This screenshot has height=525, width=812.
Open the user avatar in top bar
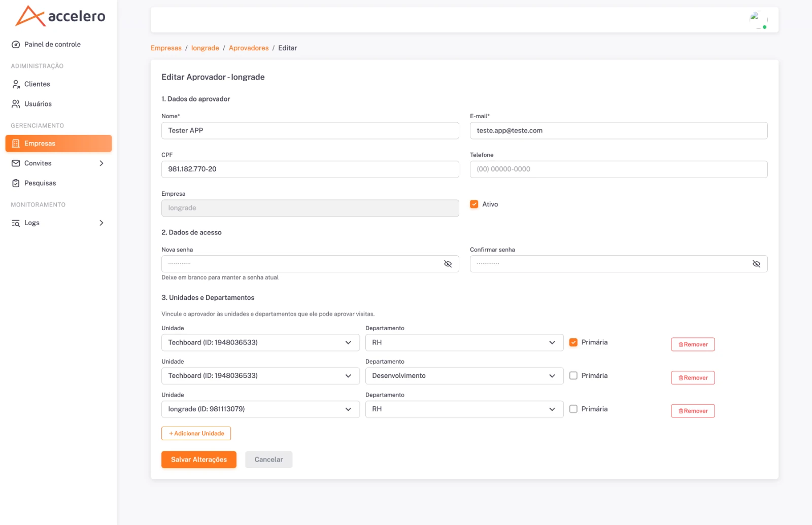pos(758,20)
